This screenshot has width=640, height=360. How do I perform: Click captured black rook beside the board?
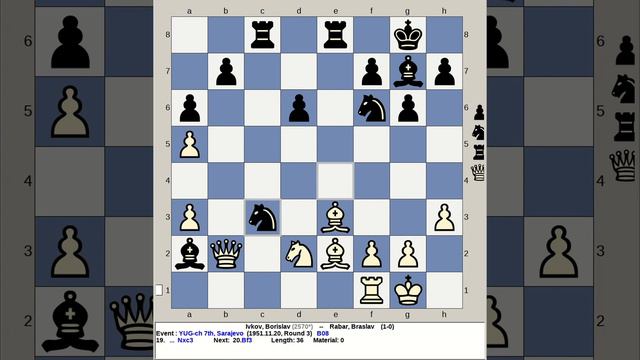point(479,152)
